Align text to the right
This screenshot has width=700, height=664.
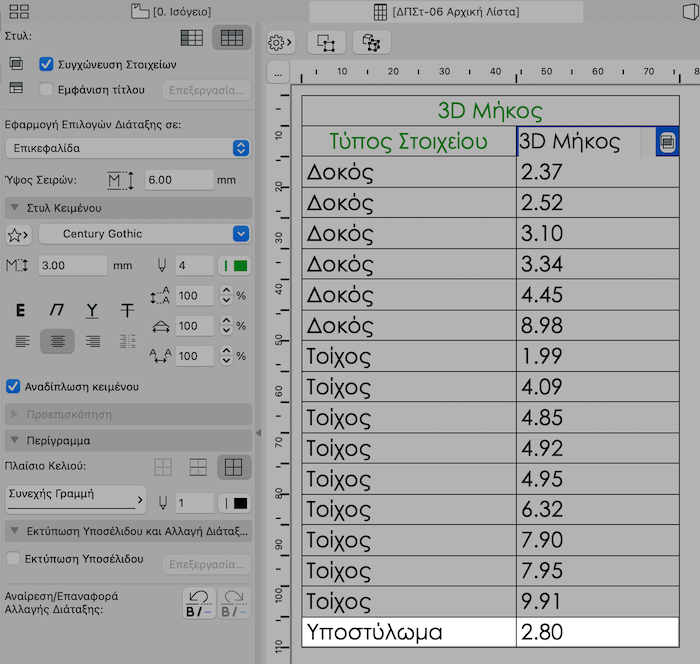93,341
